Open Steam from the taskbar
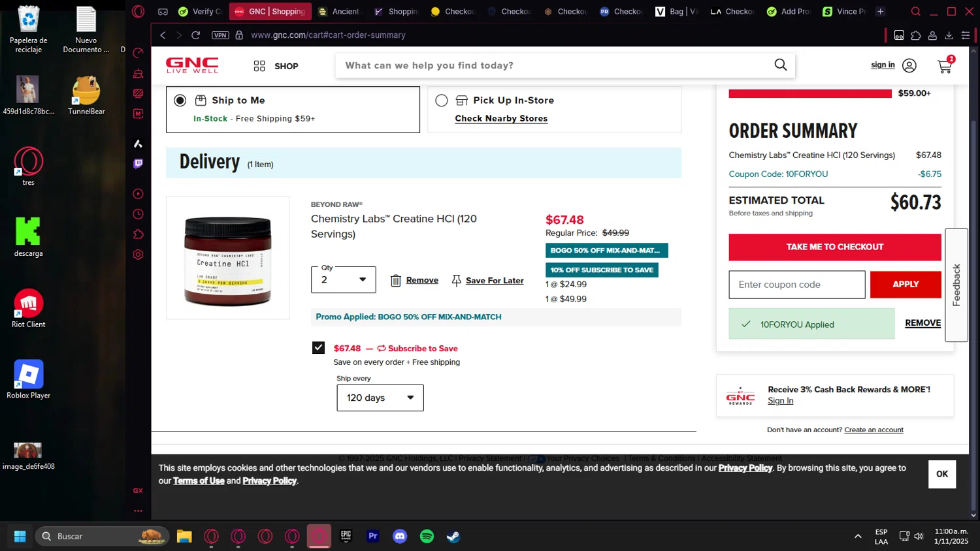 (x=453, y=536)
